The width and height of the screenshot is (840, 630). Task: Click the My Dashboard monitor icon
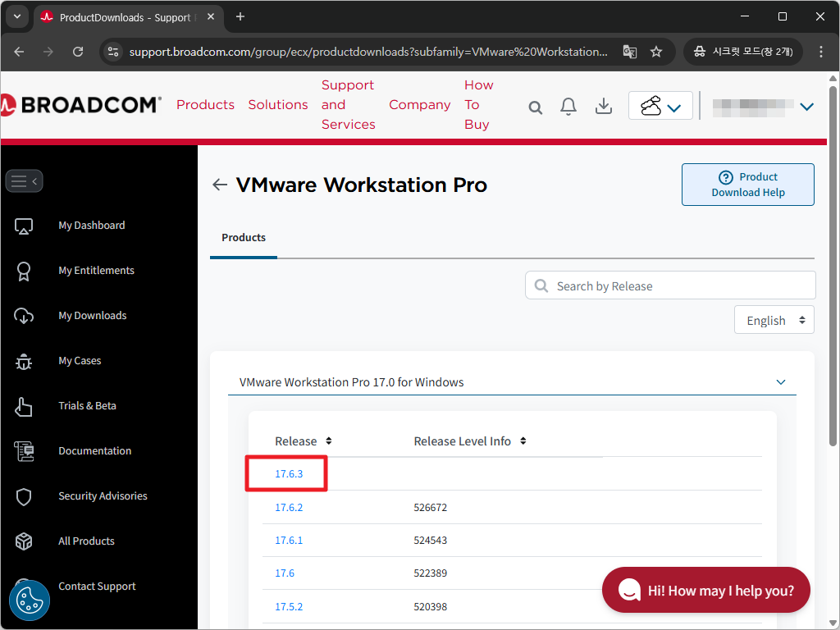(x=24, y=226)
